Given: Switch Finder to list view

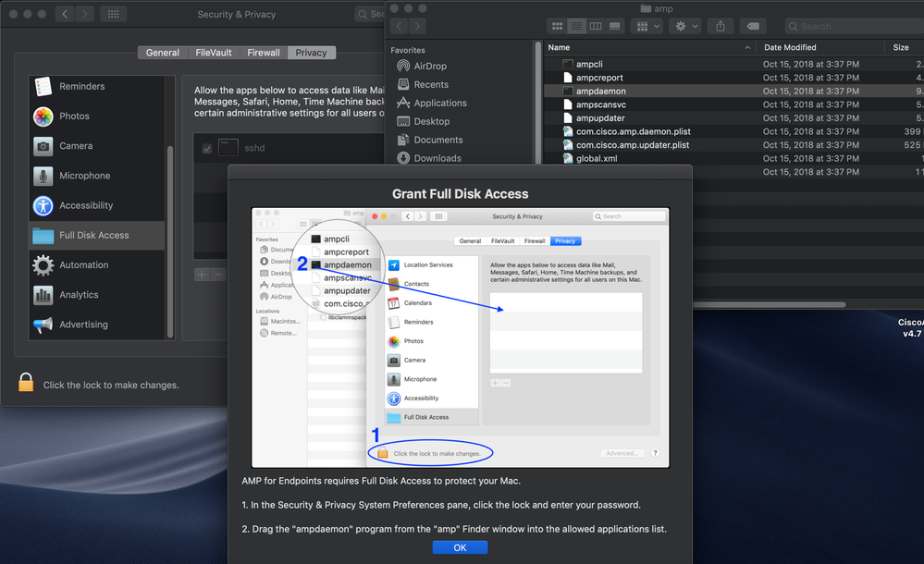Looking at the screenshot, I should pos(576,26).
